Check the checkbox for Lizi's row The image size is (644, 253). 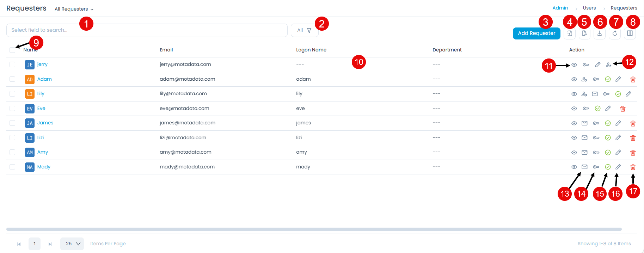pyautogui.click(x=12, y=138)
